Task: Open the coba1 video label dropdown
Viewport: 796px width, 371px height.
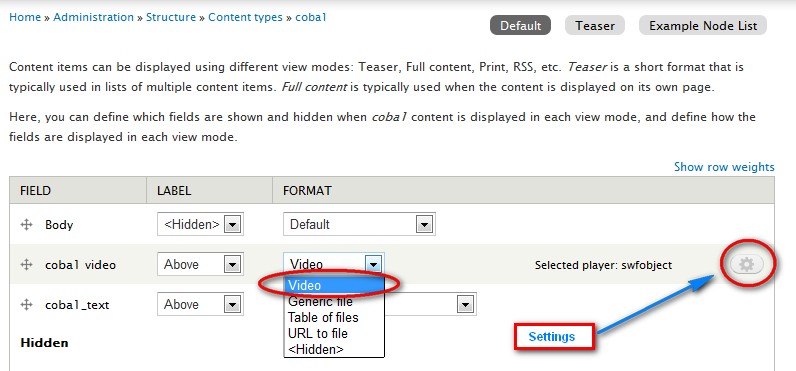Action: [198, 264]
